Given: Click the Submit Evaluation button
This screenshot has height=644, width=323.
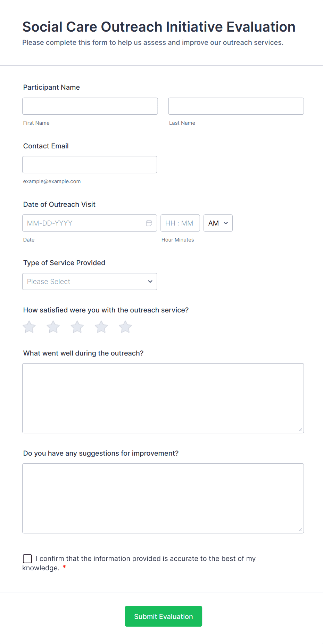Looking at the screenshot, I should tap(163, 617).
